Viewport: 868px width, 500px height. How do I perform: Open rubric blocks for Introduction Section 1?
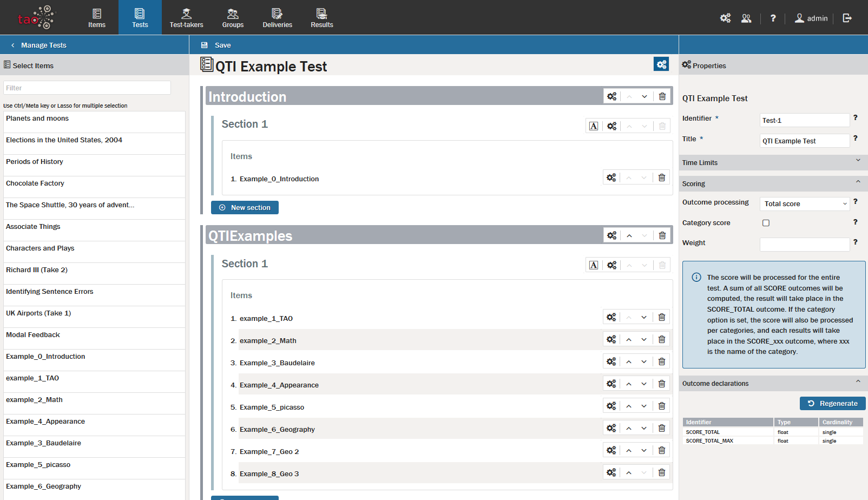click(x=594, y=126)
